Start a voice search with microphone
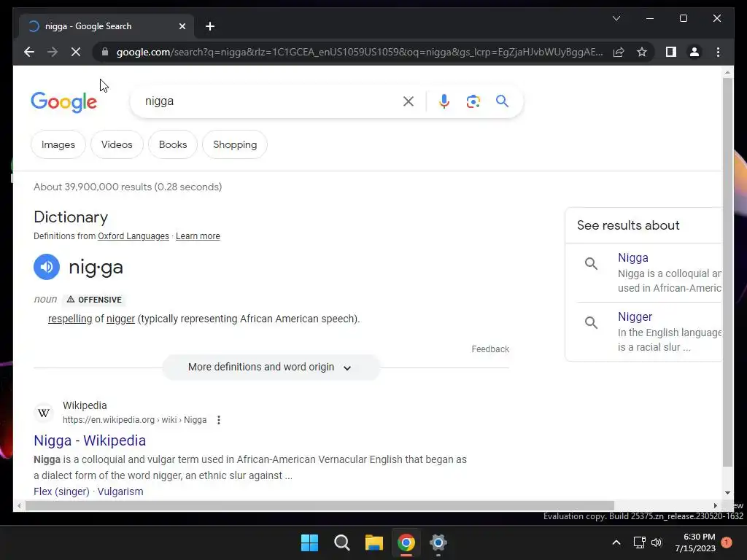747x560 pixels. (444, 101)
